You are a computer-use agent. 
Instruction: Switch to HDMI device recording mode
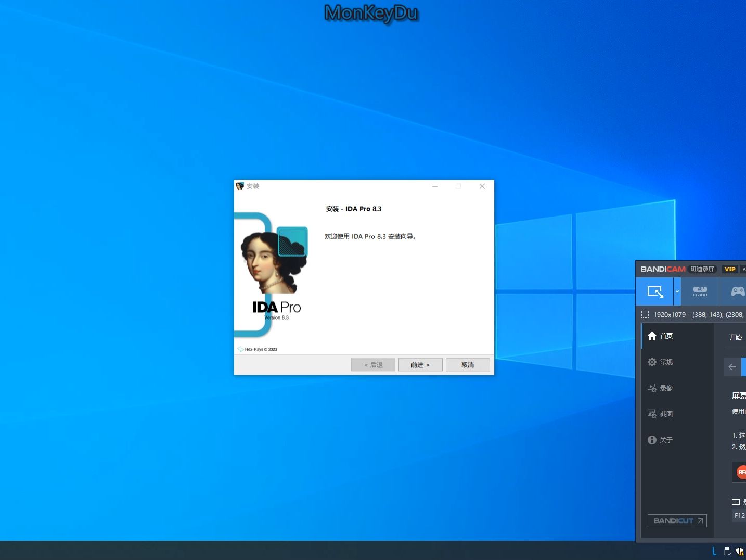[700, 291]
